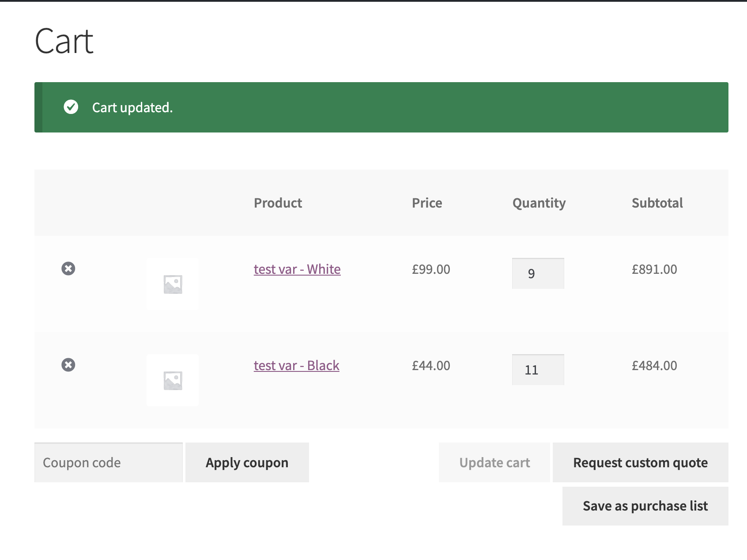The image size is (747, 560).
Task: Click the £891.00 subtotal amount
Action: point(654,269)
